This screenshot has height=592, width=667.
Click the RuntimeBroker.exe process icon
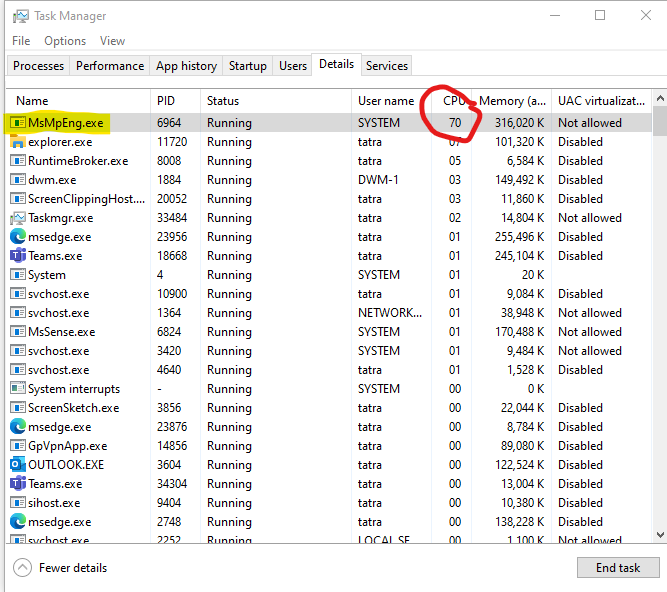click(x=17, y=161)
